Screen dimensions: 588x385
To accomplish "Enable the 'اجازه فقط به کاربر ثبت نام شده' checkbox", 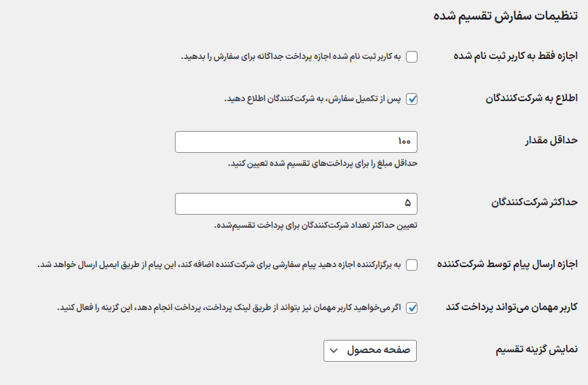I will point(412,57).
